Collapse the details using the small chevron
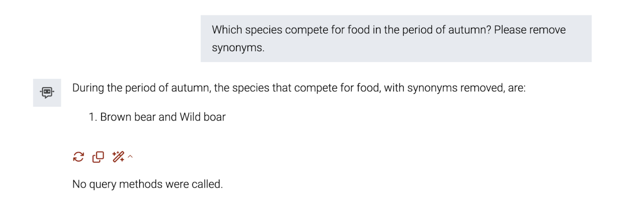 click(x=130, y=156)
